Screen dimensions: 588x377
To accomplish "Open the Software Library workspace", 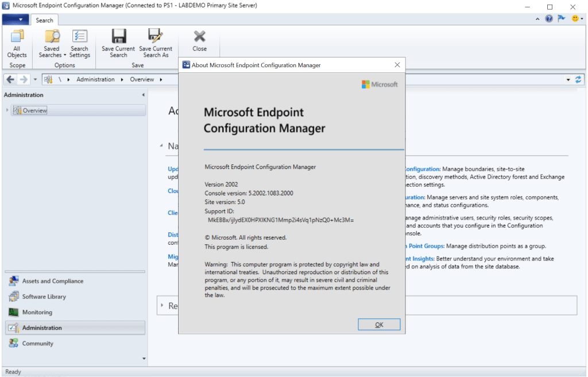I will click(44, 297).
